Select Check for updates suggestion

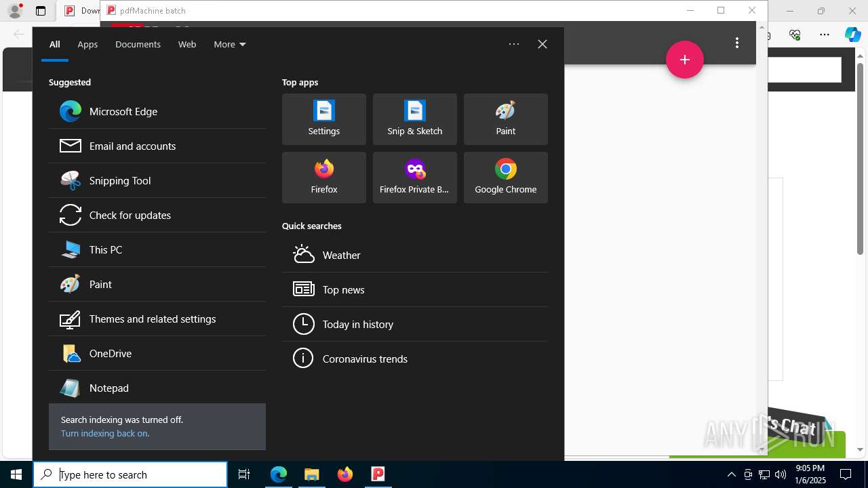157,215
